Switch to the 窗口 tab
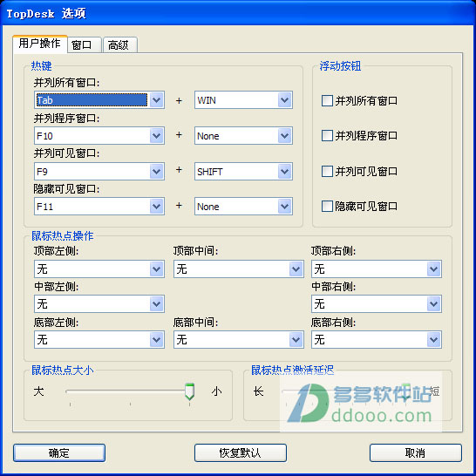Viewport: 476px width, 476px height. [x=84, y=45]
